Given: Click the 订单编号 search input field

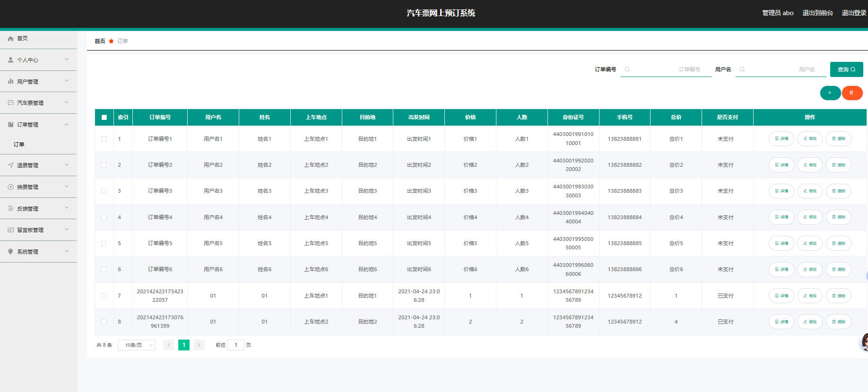Looking at the screenshot, I should (666, 69).
